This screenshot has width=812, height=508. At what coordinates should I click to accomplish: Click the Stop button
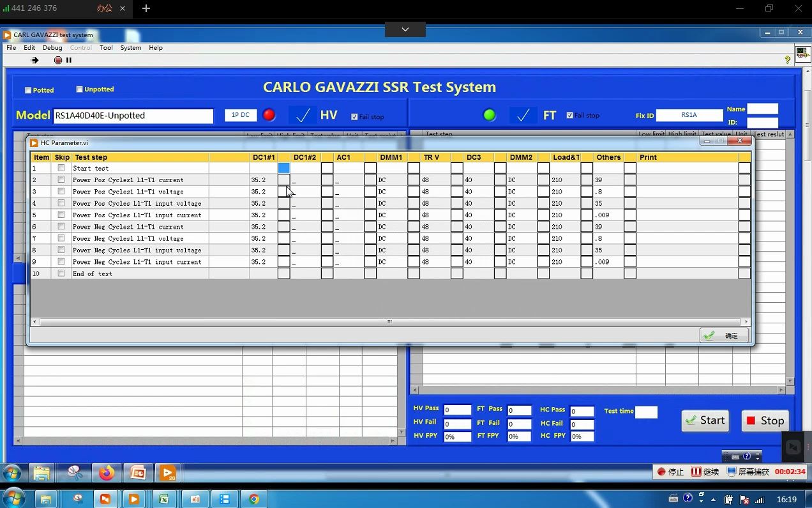pos(765,420)
